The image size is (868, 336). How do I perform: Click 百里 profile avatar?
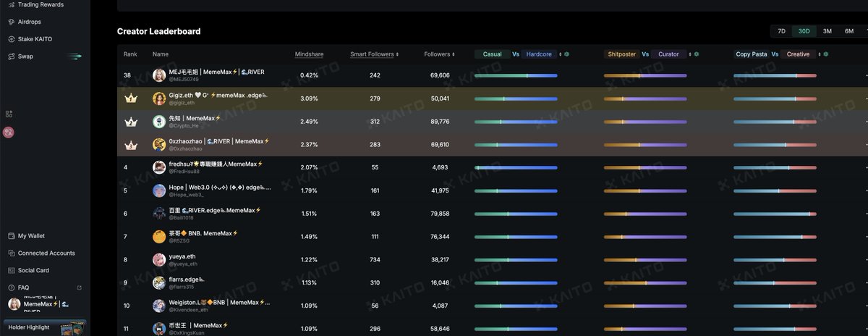click(159, 214)
